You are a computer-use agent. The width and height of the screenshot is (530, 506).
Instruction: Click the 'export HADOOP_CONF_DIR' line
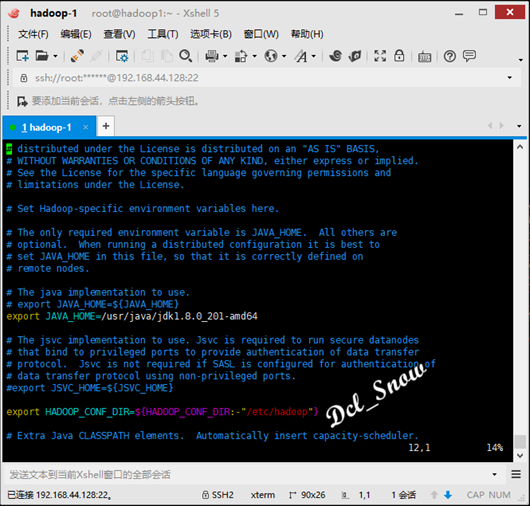162,412
